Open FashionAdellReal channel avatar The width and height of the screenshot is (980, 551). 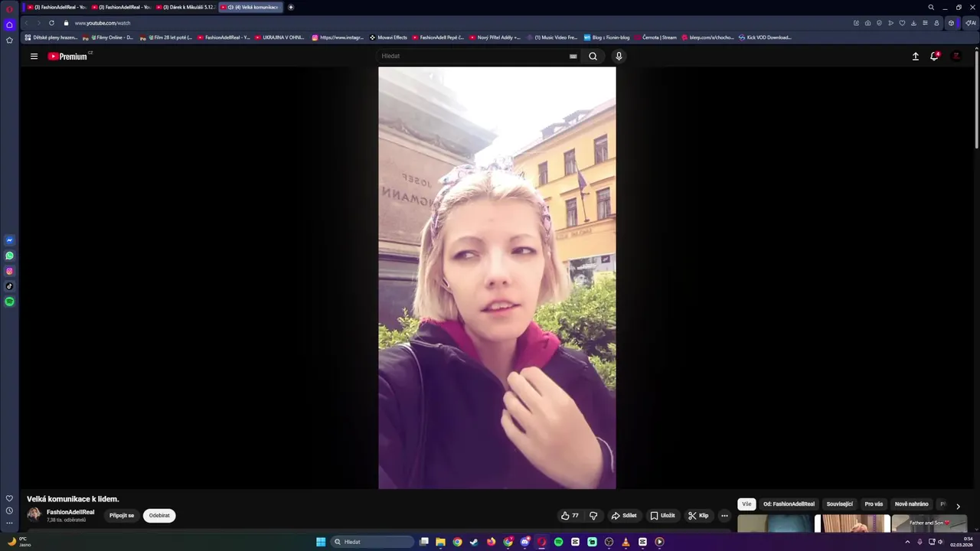(x=34, y=515)
